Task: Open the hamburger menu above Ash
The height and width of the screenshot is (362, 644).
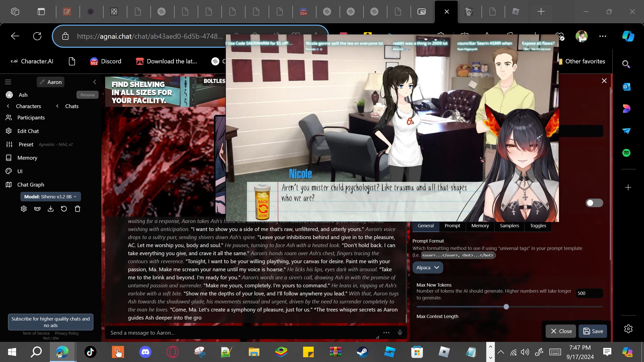Action: (x=8, y=82)
